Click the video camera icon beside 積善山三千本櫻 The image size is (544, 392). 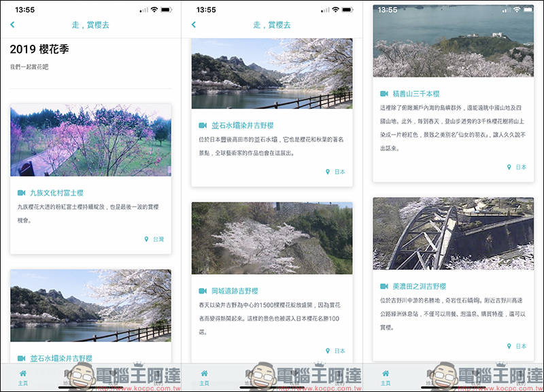[x=384, y=94]
